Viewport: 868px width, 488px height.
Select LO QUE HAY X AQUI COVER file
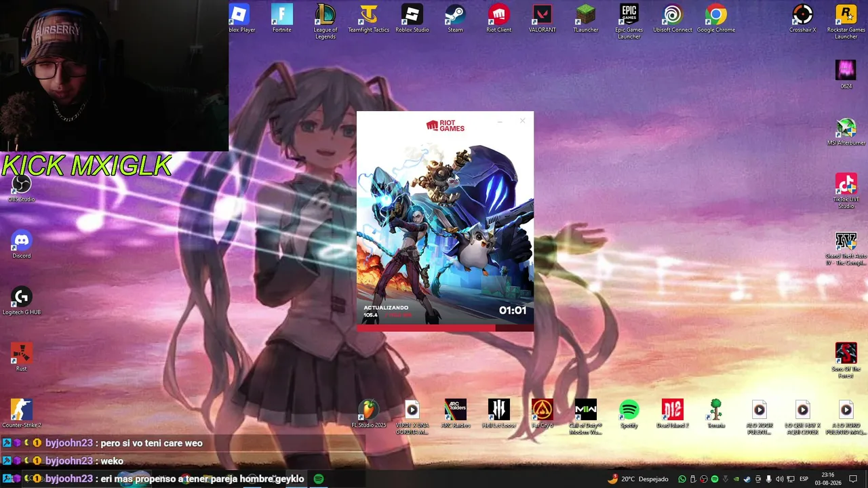pos(802,417)
